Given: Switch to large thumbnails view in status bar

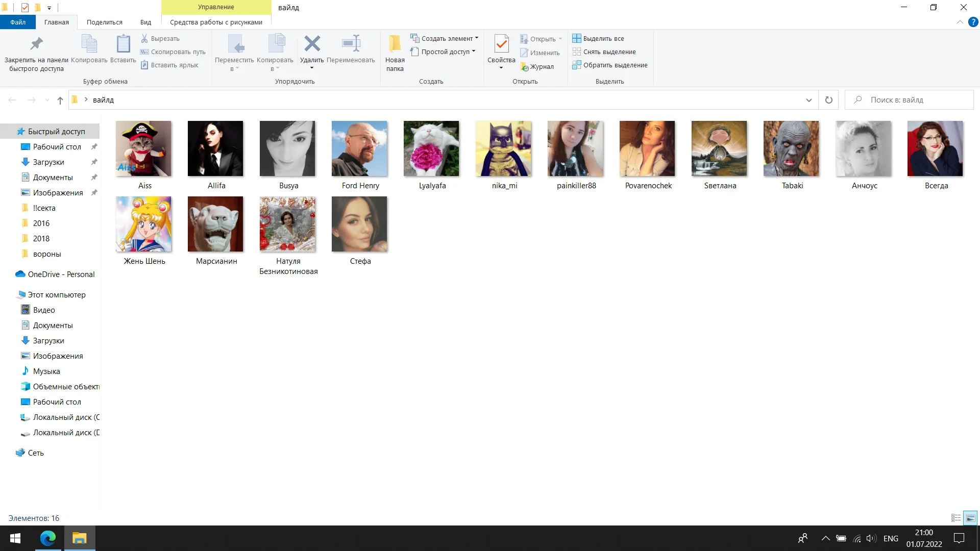Looking at the screenshot, I should coord(970,517).
